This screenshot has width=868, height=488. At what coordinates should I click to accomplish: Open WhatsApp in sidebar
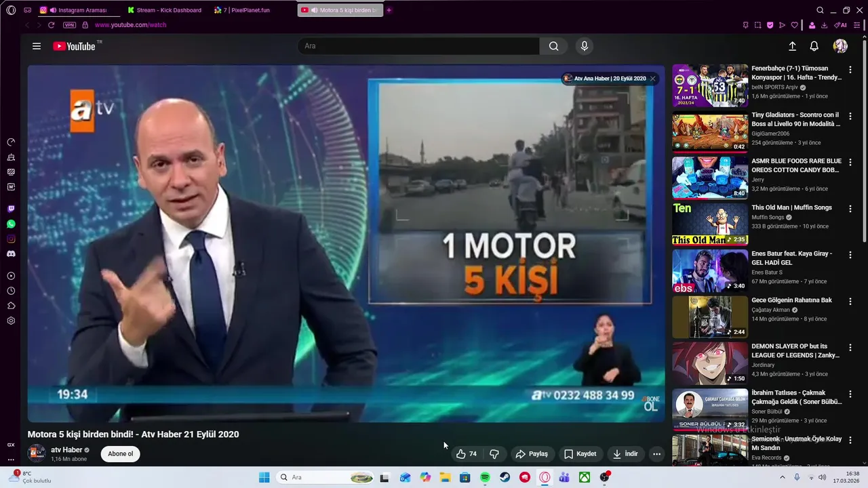point(11,224)
